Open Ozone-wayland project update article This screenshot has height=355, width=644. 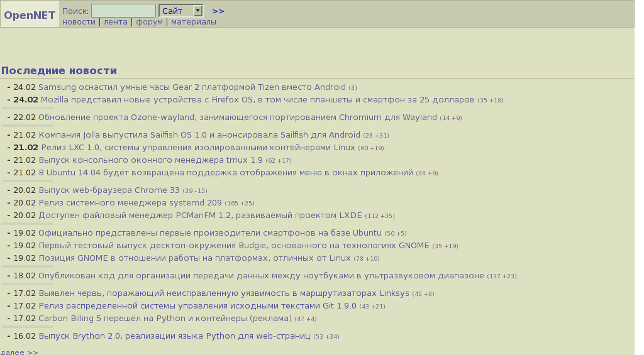coord(237,117)
